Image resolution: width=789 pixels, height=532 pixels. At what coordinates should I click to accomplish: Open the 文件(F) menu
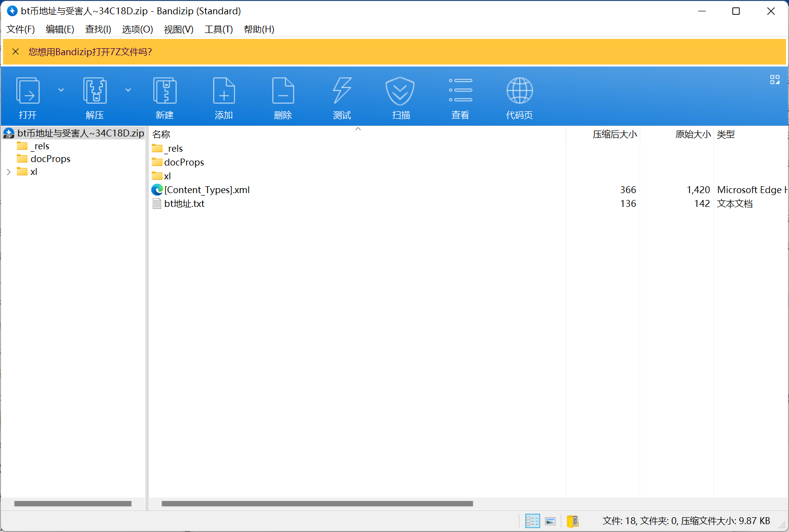click(x=21, y=29)
